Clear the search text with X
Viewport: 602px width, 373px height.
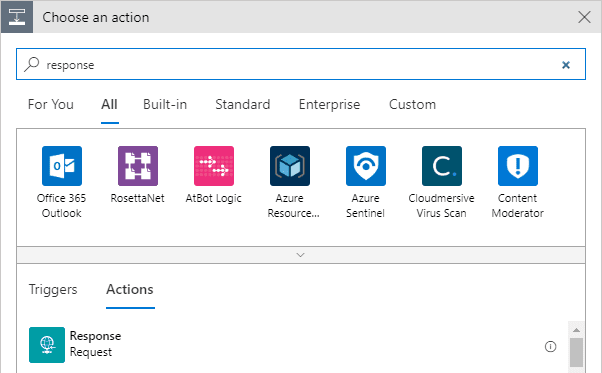(x=566, y=65)
